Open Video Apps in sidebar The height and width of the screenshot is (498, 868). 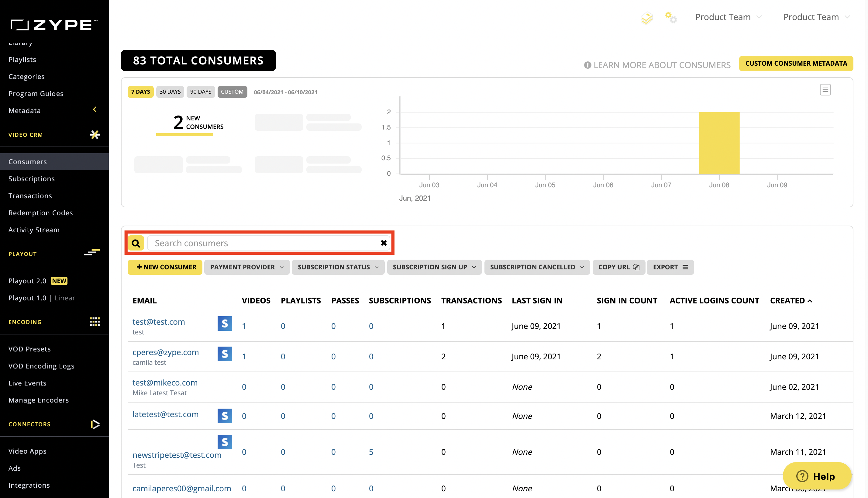pos(27,451)
